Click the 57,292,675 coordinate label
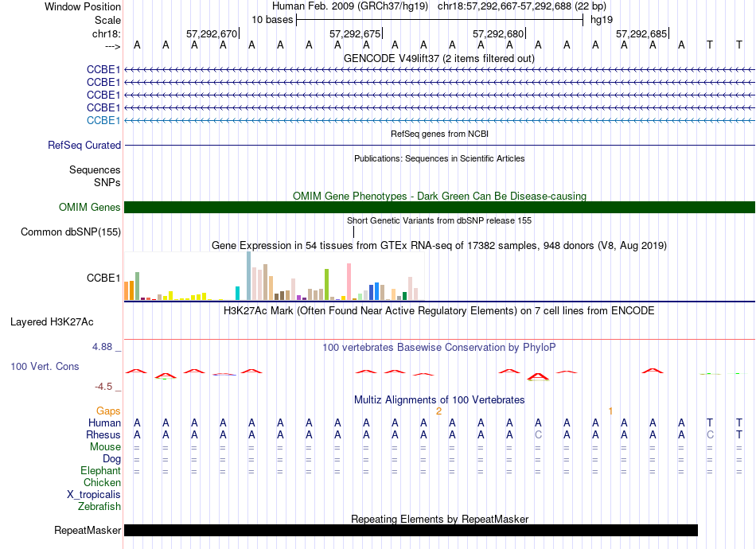Image resolution: width=756 pixels, height=549 pixels. coord(356,33)
